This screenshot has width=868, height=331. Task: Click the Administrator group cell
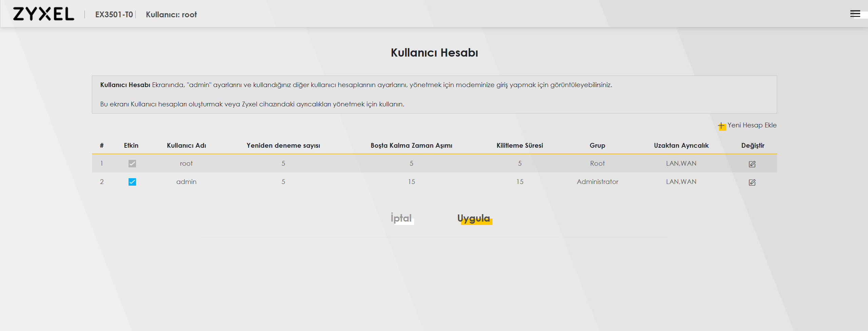(597, 182)
